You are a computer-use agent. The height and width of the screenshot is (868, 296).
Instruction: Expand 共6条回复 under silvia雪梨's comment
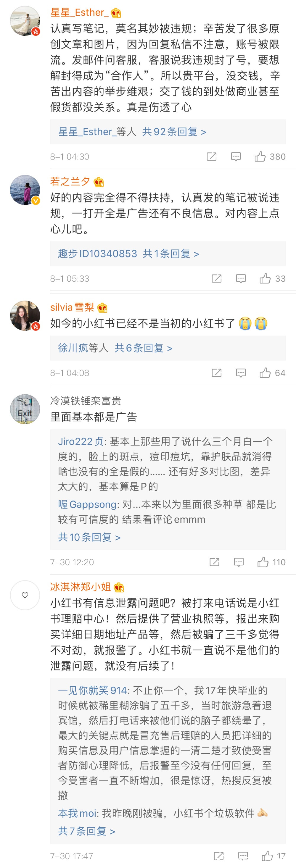tap(143, 348)
